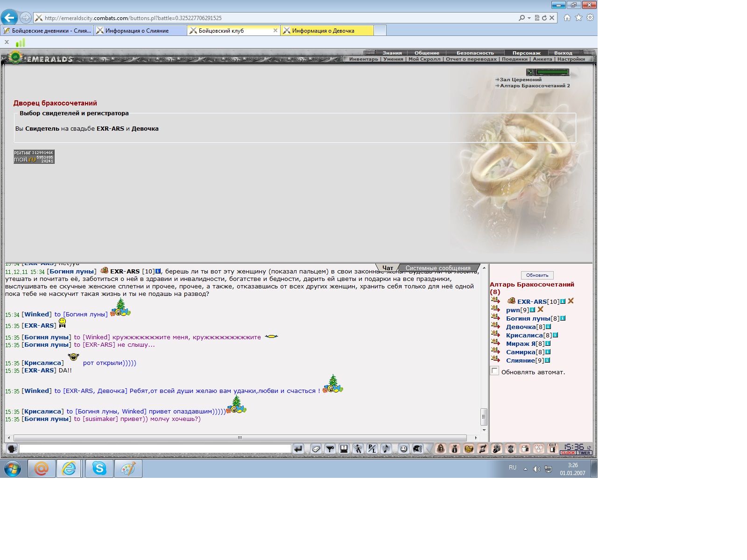Open info icon for Крисалиса
Image resolution: width=747 pixels, height=560 pixels.
[555, 335]
